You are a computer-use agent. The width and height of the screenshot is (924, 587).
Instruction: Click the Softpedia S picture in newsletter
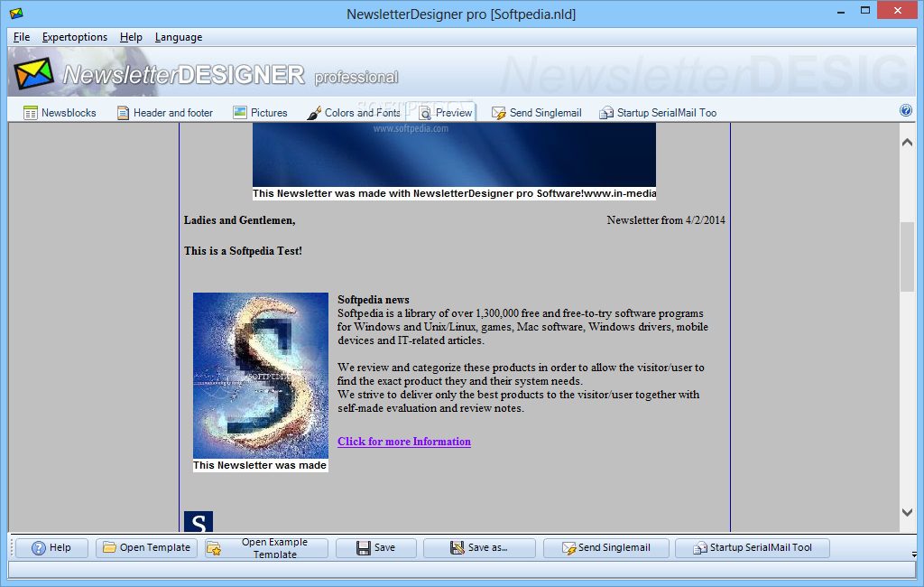[261, 375]
